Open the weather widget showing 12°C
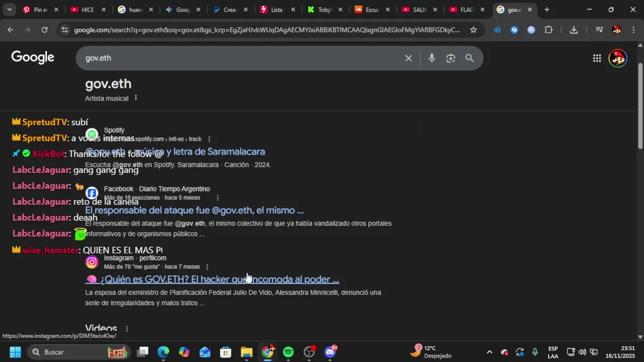This screenshot has width=644, height=362. pyautogui.click(x=431, y=351)
